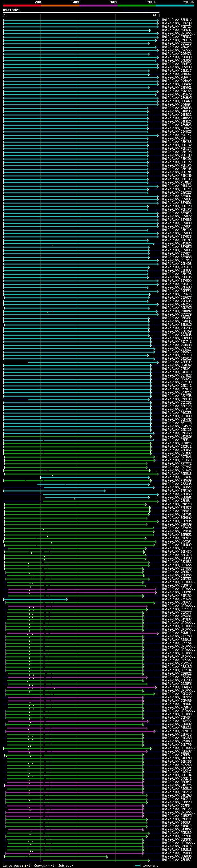The image size is (197, 868).
Task: Select hit label UniRef100_A5AFT0
Action: 177,64
